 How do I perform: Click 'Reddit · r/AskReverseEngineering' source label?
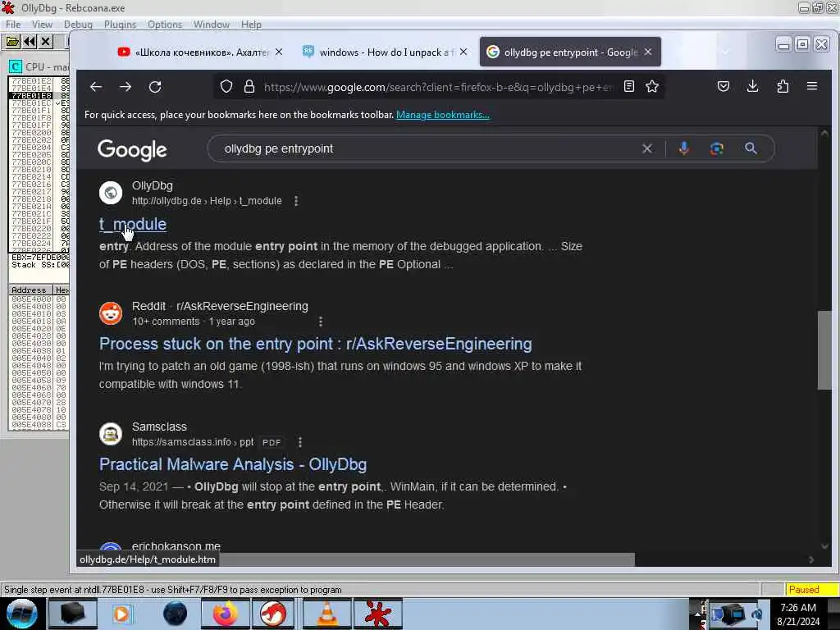point(220,306)
